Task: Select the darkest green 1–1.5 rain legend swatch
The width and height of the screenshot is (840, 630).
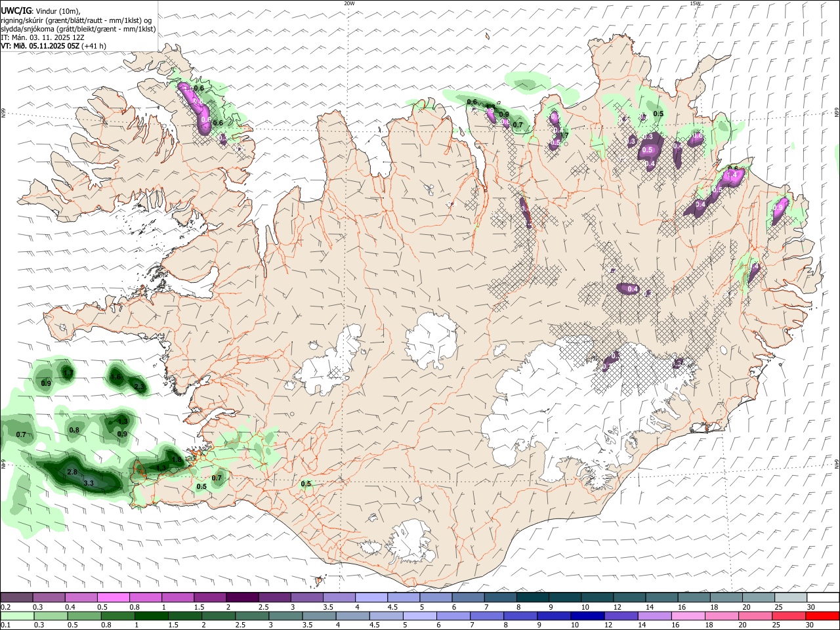Action: pyautogui.click(x=151, y=616)
